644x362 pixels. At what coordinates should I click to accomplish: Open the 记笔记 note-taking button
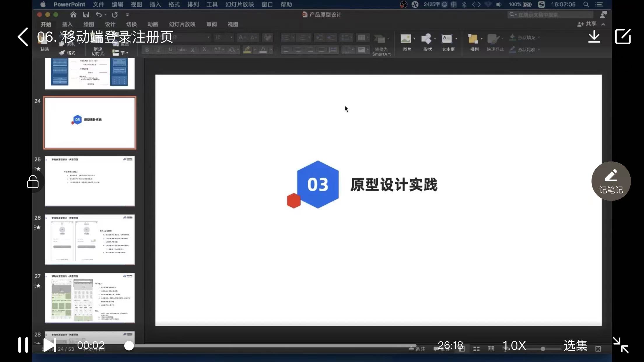611,181
